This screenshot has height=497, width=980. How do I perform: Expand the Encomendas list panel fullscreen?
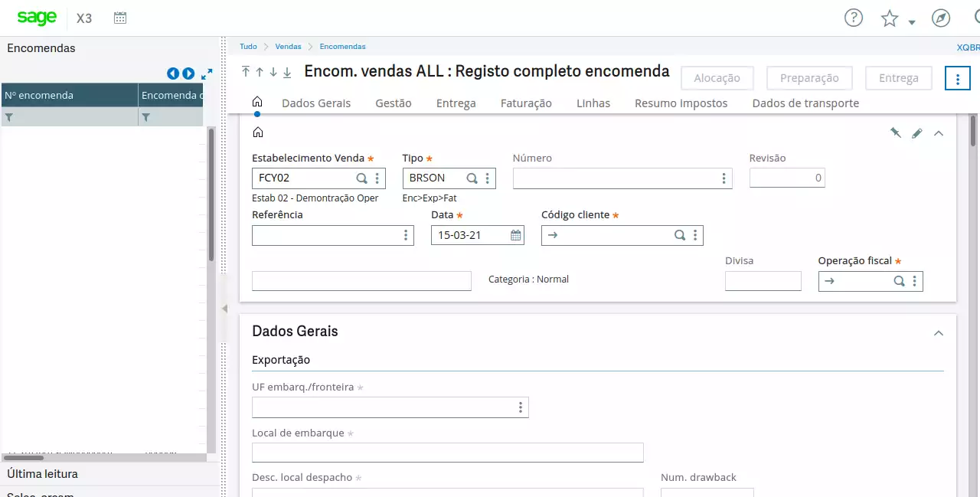point(207,74)
